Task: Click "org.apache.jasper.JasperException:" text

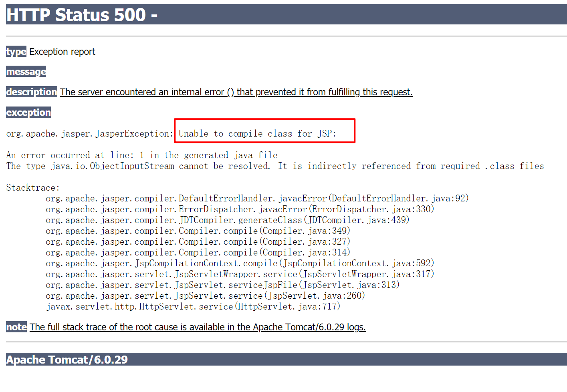Action: (x=90, y=134)
